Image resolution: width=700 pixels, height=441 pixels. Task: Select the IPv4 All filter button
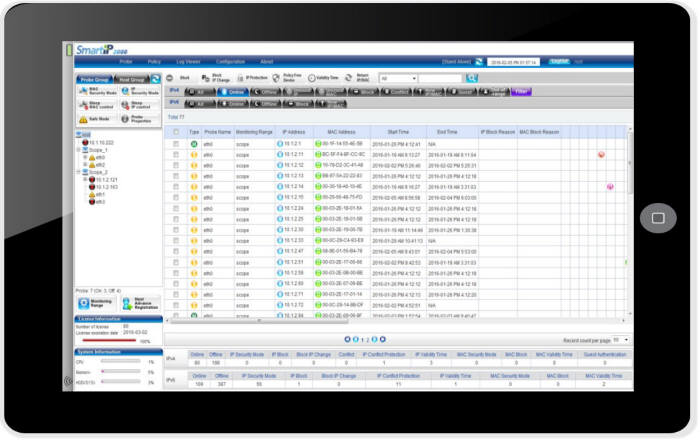(x=200, y=92)
